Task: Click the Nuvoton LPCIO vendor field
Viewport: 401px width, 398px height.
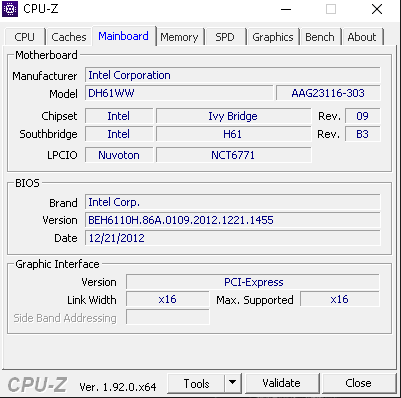Action: point(119,155)
